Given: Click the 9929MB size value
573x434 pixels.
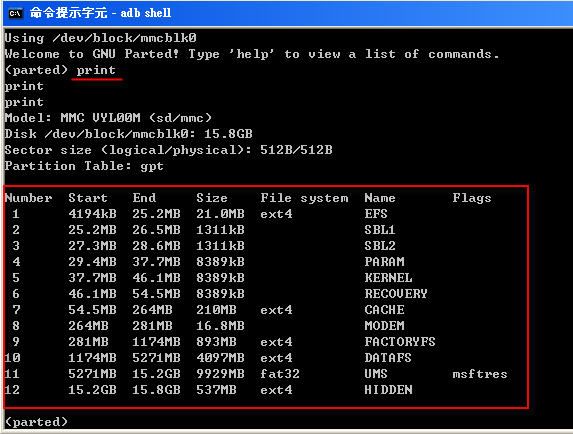Looking at the screenshot, I should (220, 374).
